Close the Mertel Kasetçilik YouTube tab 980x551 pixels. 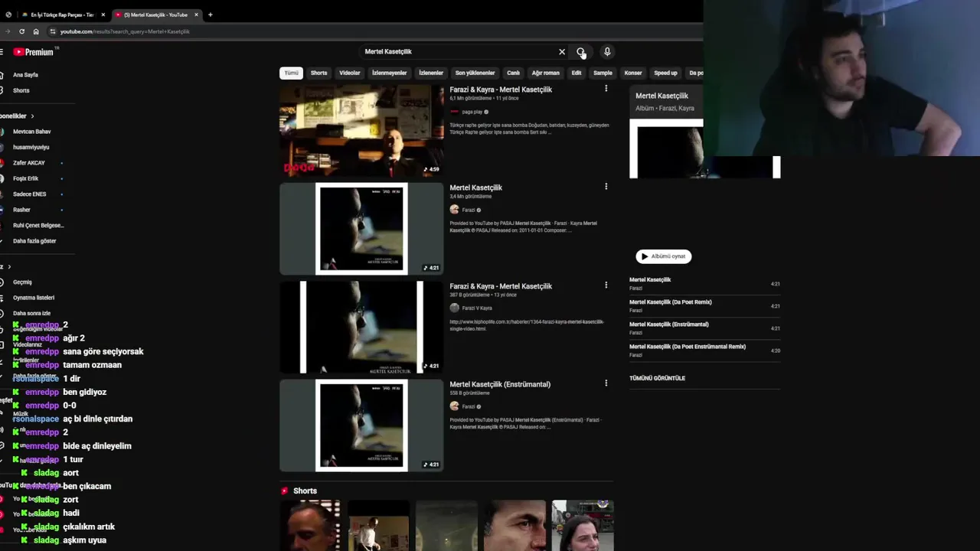(196, 15)
